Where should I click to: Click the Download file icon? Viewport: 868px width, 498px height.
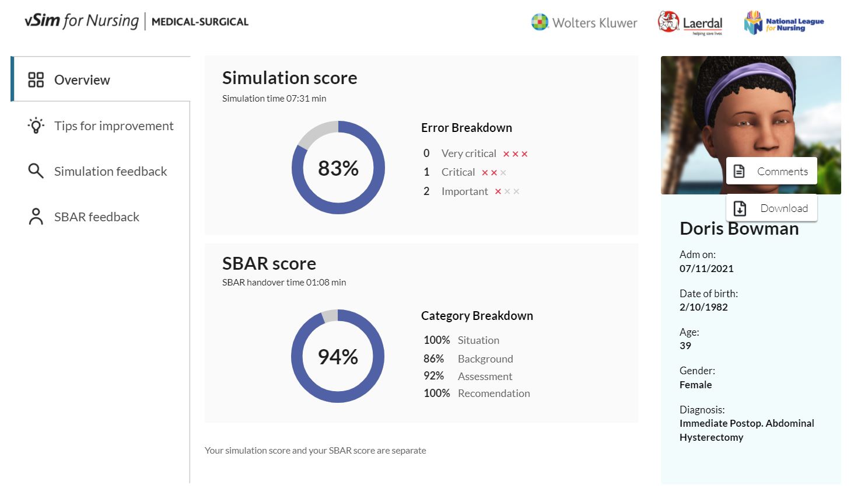[740, 208]
